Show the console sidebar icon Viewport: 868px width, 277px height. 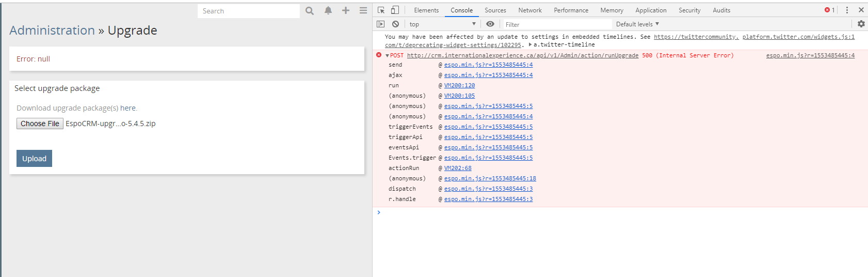[x=381, y=24]
